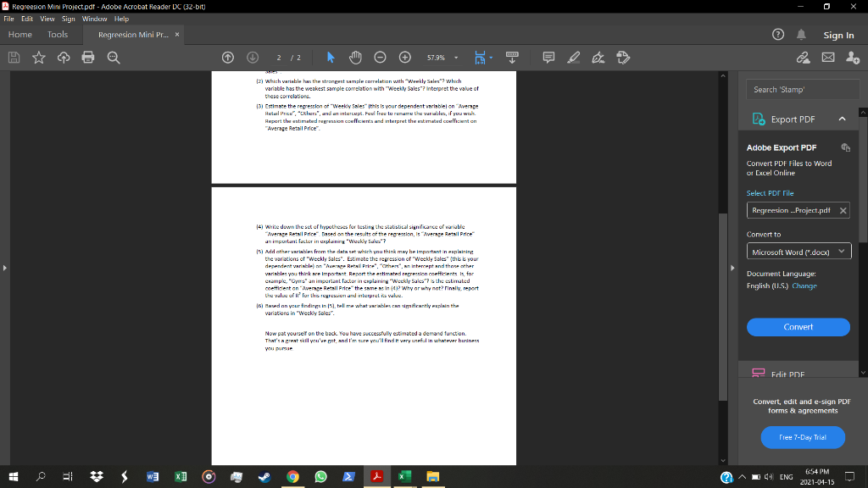Click the Zoom in plus icon

click(405, 58)
